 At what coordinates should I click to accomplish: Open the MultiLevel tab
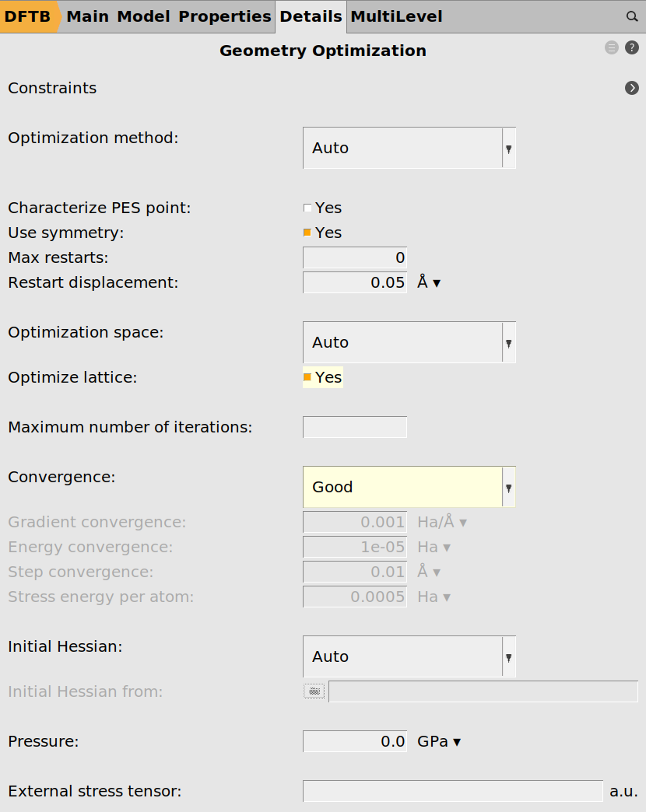click(396, 16)
